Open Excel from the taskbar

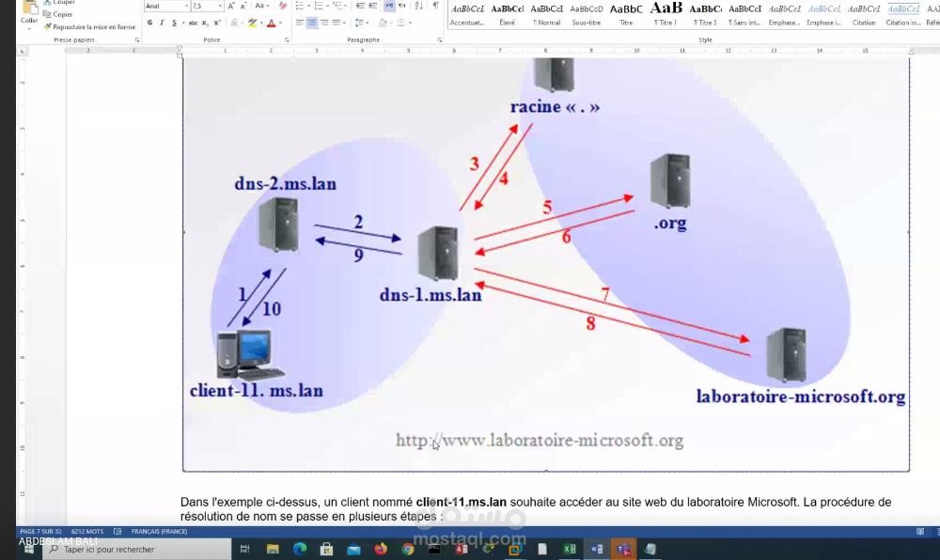pos(570,550)
